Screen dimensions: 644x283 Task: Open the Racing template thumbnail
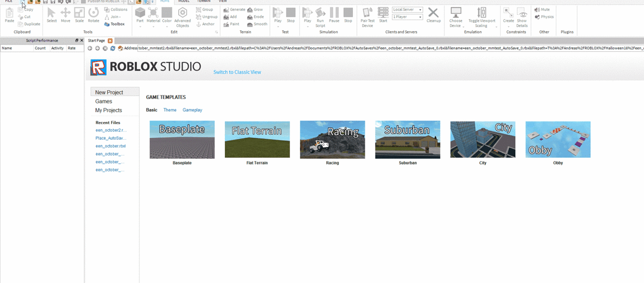[x=332, y=140]
